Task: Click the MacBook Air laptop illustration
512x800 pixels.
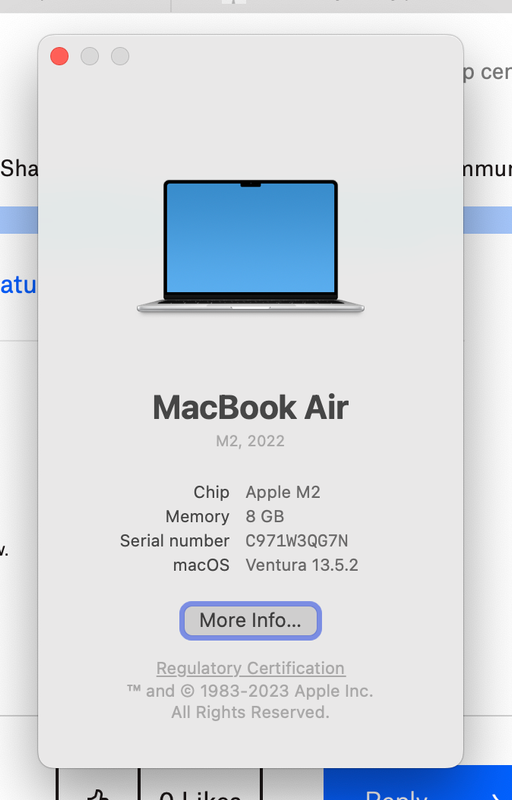Action: [250, 246]
